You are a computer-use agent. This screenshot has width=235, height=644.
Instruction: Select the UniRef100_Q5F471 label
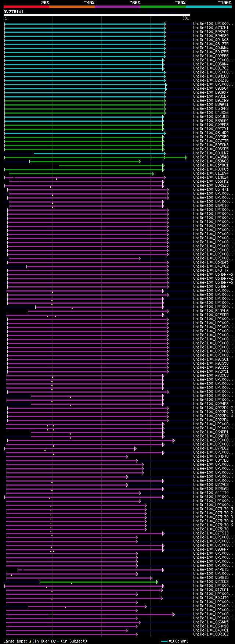(x=211, y=189)
